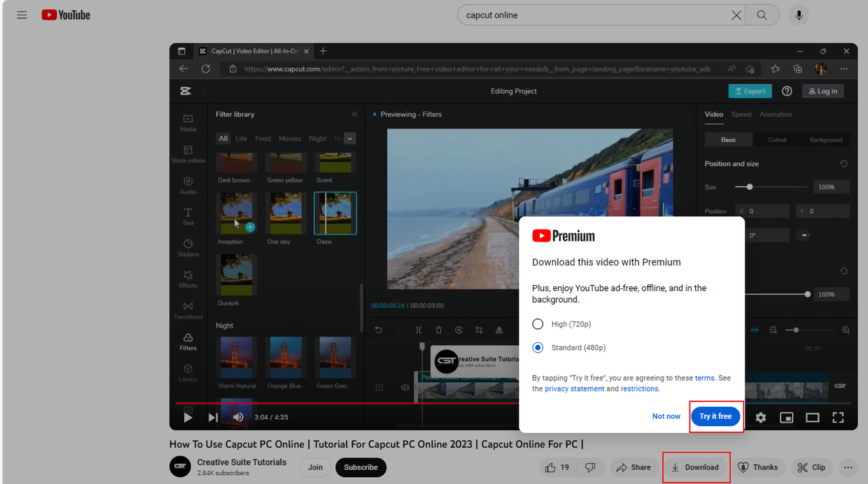
Task: Click the search magnifier icon
Action: click(x=762, y=15)
